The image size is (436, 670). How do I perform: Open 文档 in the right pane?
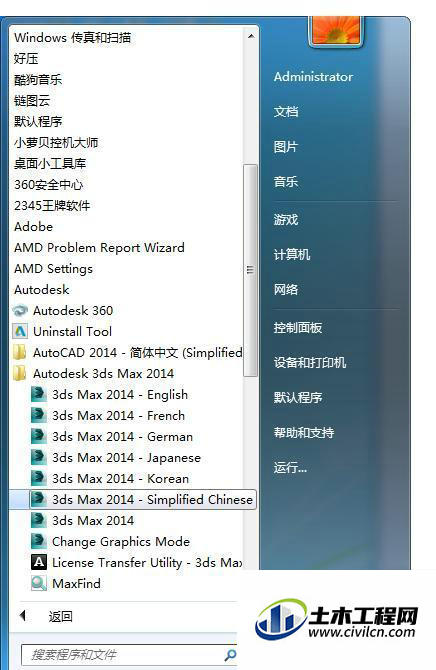[286, 112]
